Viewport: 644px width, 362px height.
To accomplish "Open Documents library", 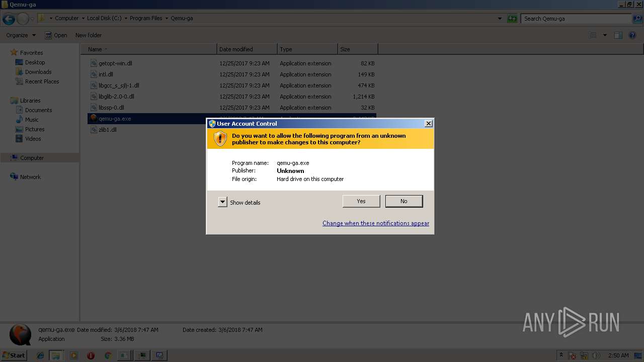I will coord(38,110).
